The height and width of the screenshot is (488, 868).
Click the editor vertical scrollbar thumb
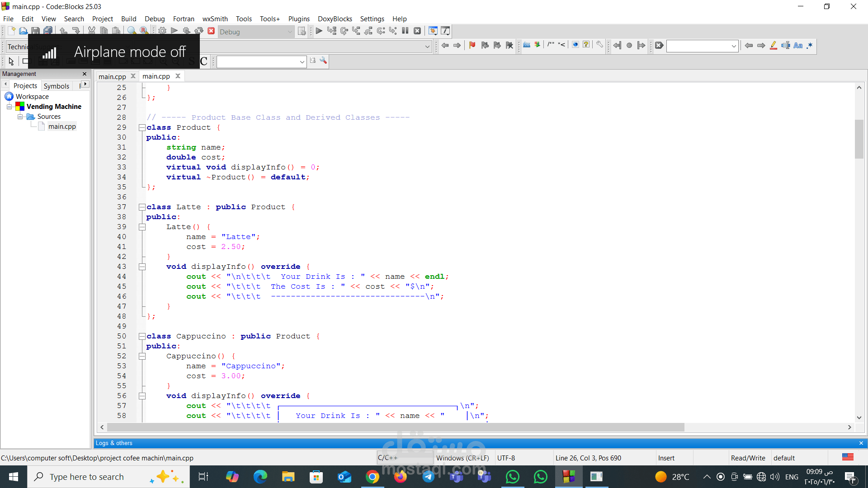point(859,139)
